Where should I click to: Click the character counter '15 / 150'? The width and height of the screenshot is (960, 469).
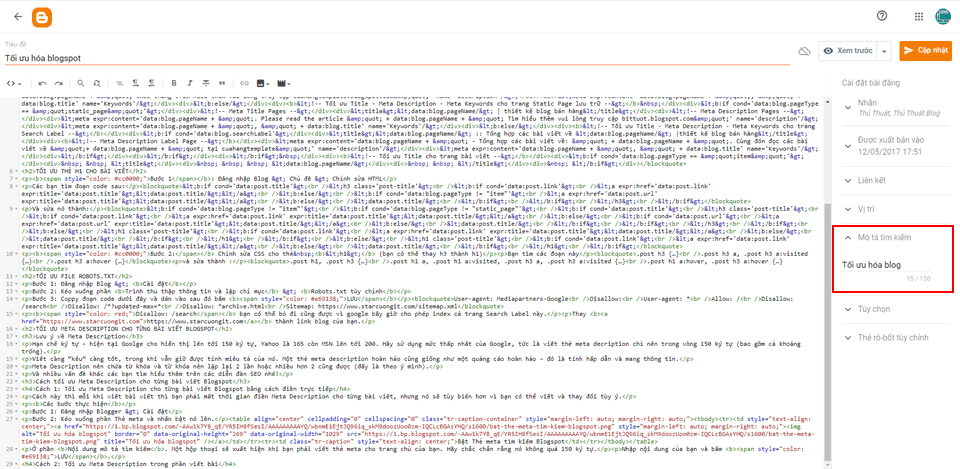pos(919,279)
